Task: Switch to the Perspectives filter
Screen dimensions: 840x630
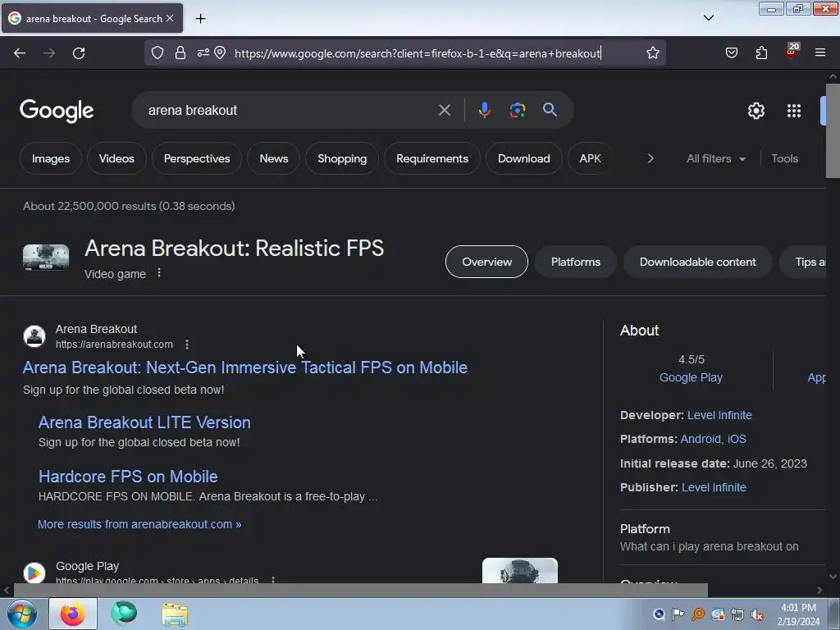Action: pos(197,158)
